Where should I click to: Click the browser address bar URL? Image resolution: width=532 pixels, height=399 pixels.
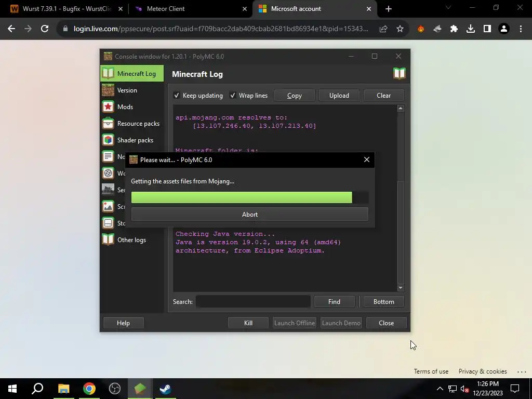tap(221, 29)
